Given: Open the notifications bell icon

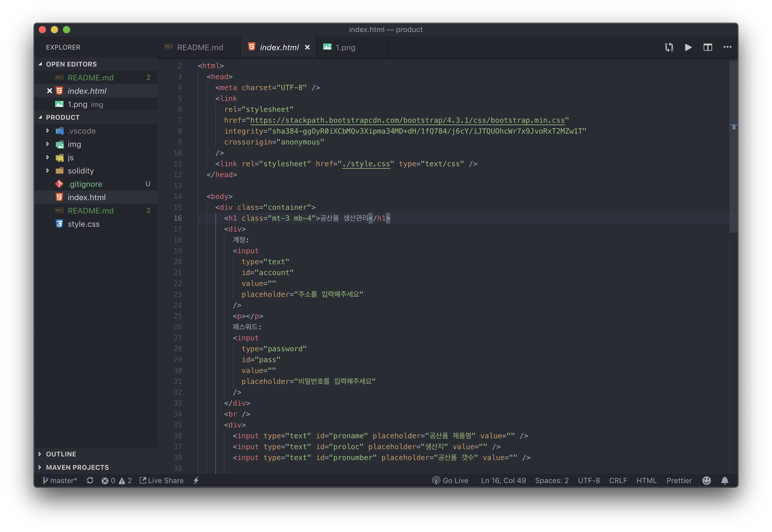Looking at the screenshot, I should pyautogui.click(x=725, y=480).
